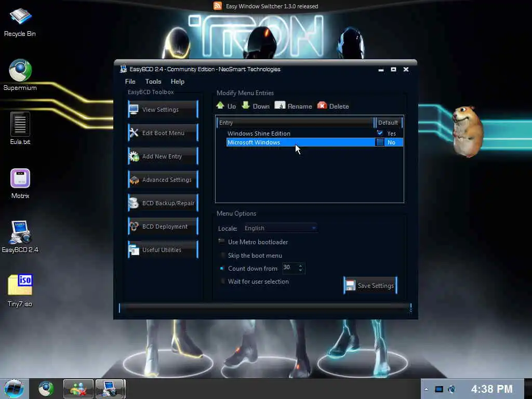This screenshot has height=399, width=532.
Task: Decrease countdown value with down stepper arrow
Action: click(301, 270)
